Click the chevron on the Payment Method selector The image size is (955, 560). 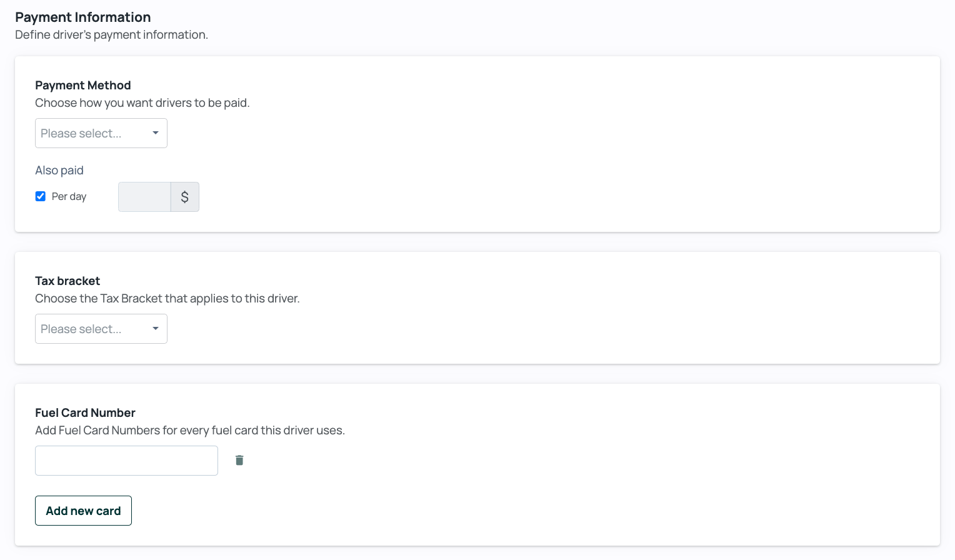155,133
